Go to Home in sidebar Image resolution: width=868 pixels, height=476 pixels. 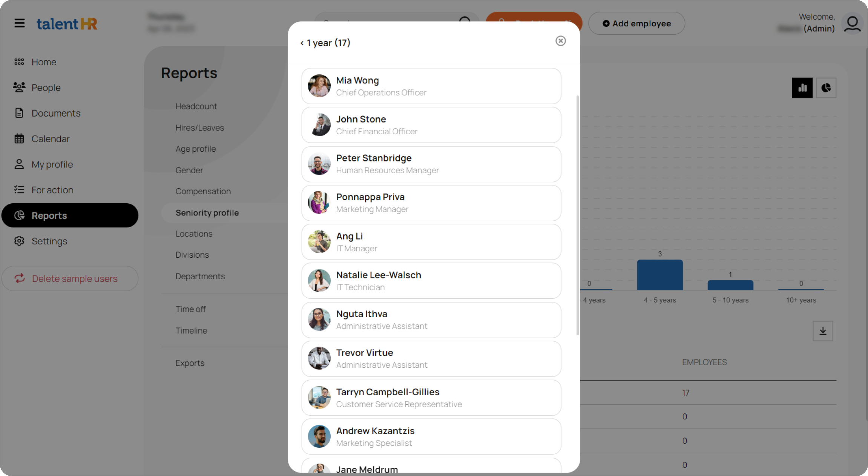click(44, 62)
